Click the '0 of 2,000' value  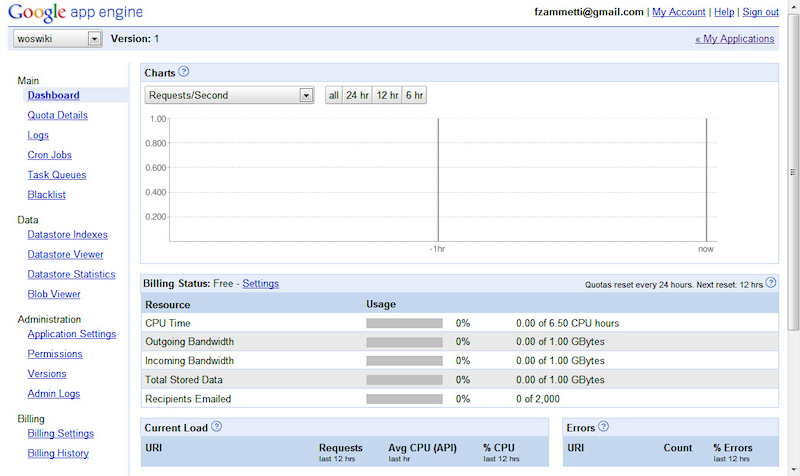point(538,399)
